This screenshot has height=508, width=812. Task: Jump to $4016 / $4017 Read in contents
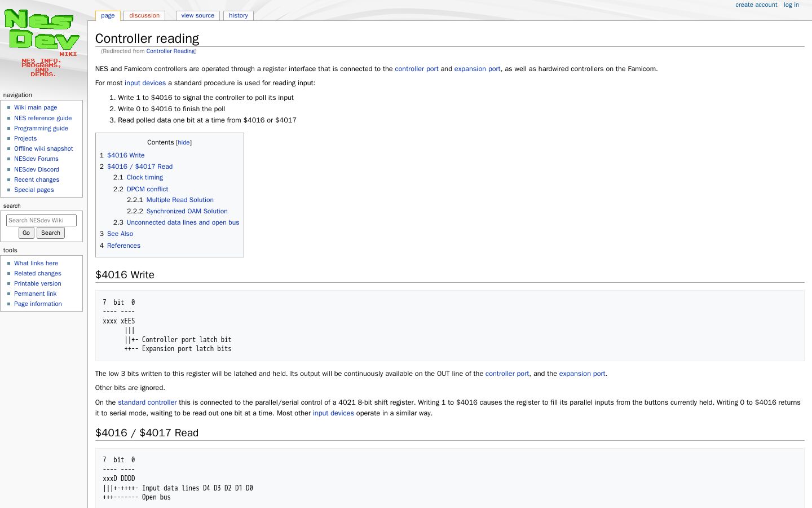140,167
